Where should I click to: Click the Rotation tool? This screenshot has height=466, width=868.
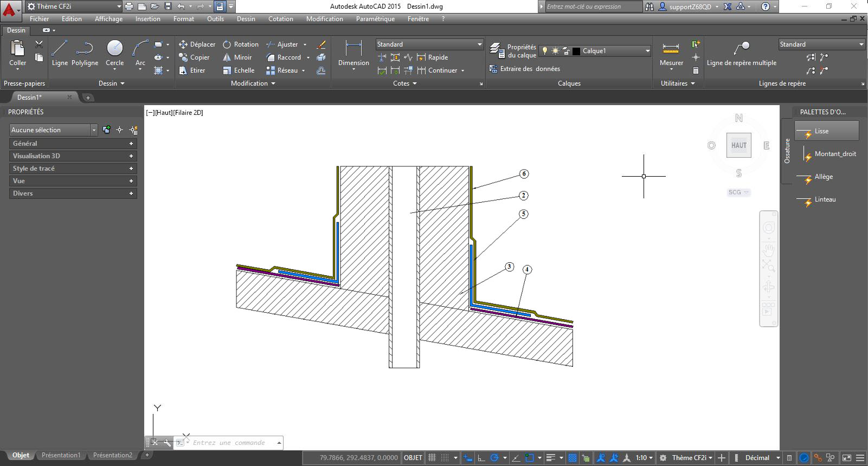coord(240,44)
